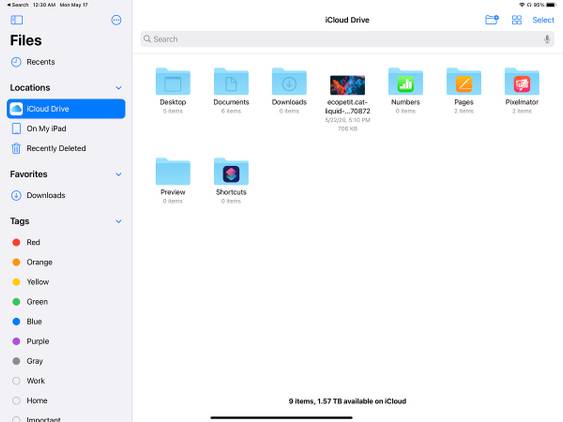This screenshot has height=422, width=563.
Task: Open Recently Deleted location
Action: (66, 148)
